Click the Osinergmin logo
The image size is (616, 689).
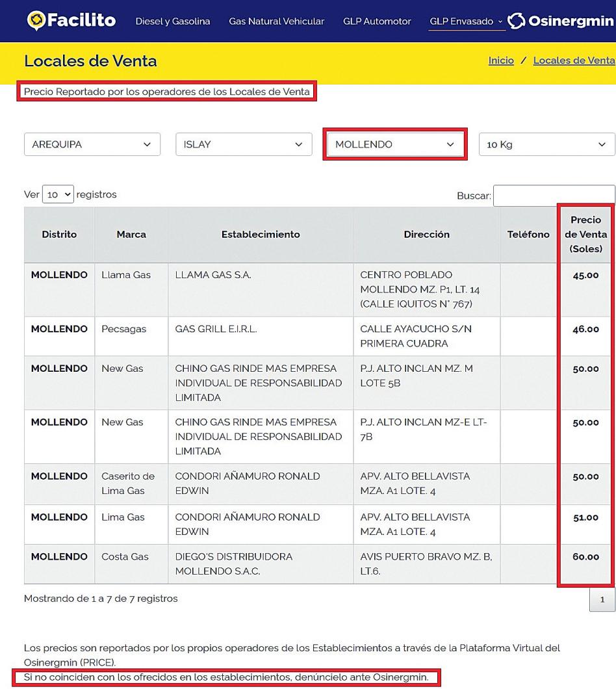coord(561,21)
